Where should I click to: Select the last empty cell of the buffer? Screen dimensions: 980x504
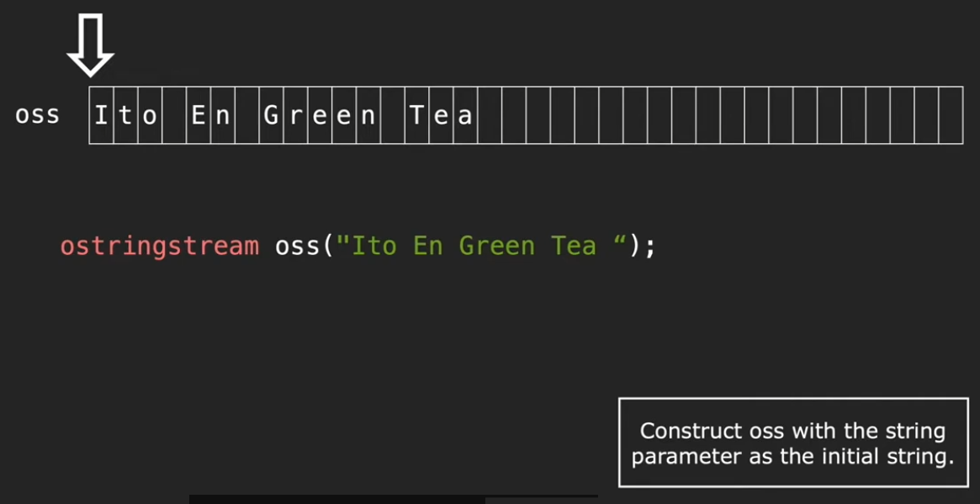point(951,115)
